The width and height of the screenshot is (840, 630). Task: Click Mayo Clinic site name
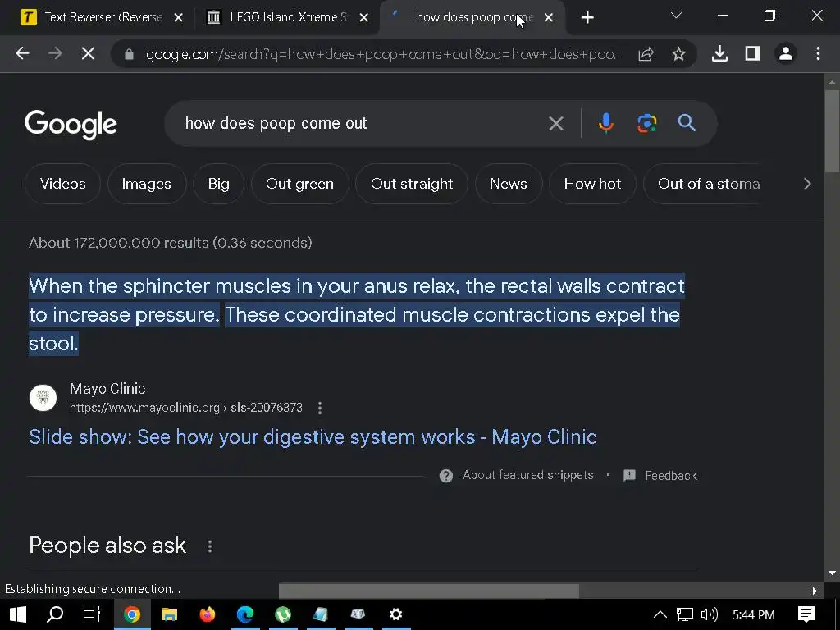[107, 388]
